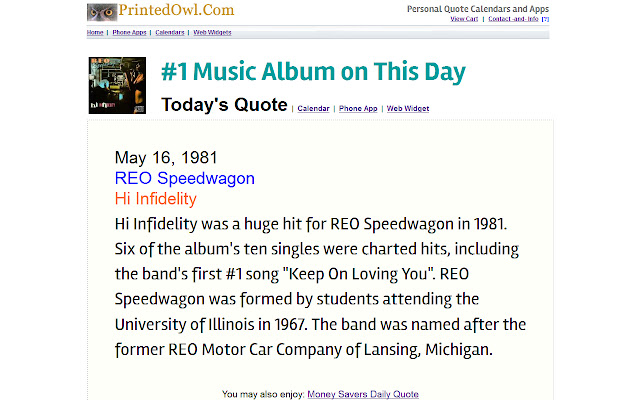Click the Today's Quote heading

point(224,104)
